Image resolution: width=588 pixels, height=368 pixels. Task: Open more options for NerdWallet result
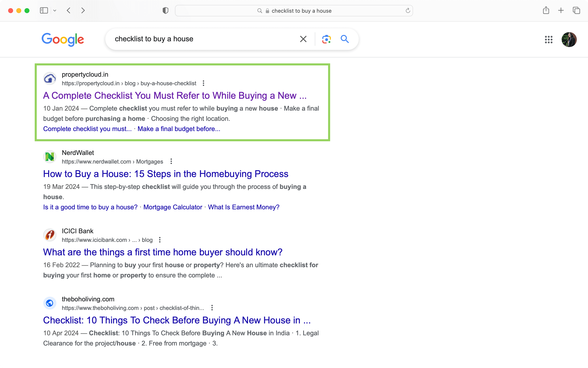coord(171,161)
